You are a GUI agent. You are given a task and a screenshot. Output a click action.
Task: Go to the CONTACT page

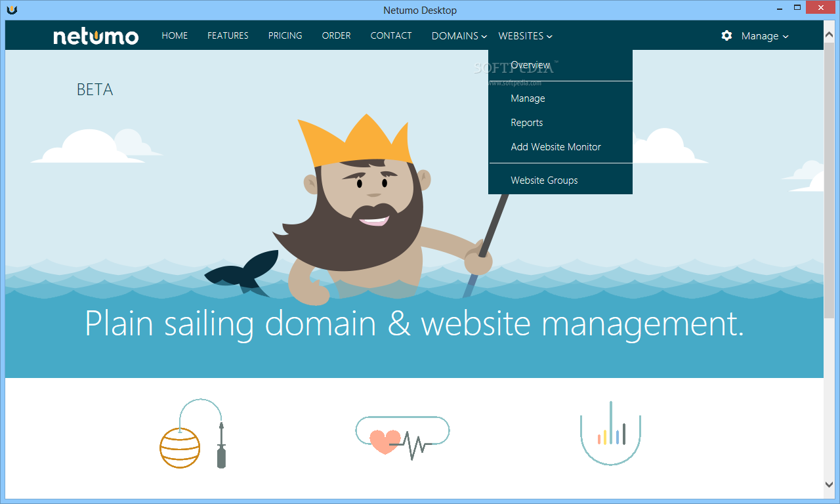(391, 35)
